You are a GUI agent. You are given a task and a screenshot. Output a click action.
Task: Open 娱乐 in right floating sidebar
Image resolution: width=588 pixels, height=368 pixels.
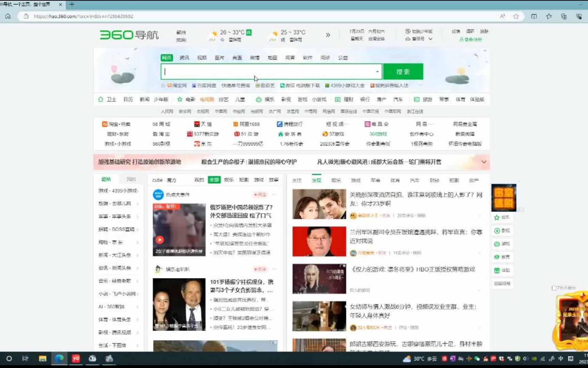[502, 217]
